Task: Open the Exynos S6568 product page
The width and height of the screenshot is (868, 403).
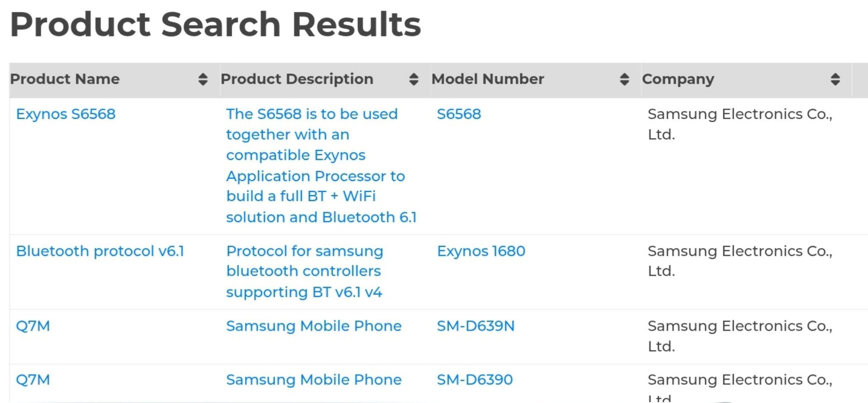Action: 65,114
